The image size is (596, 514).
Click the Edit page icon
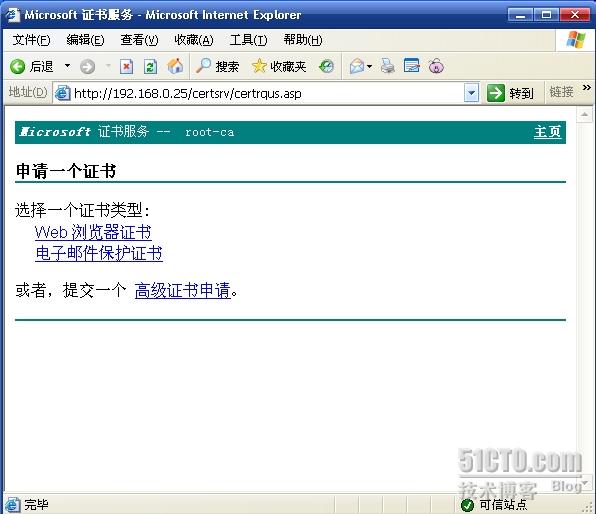pos(412,67)
